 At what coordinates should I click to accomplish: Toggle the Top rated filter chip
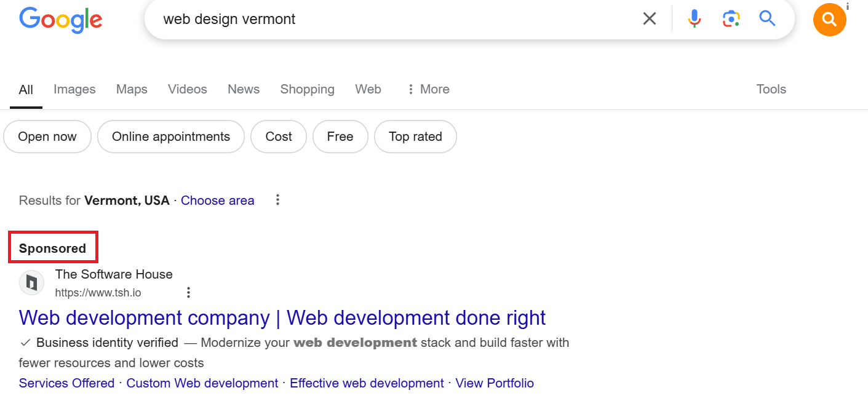[415, 137]
